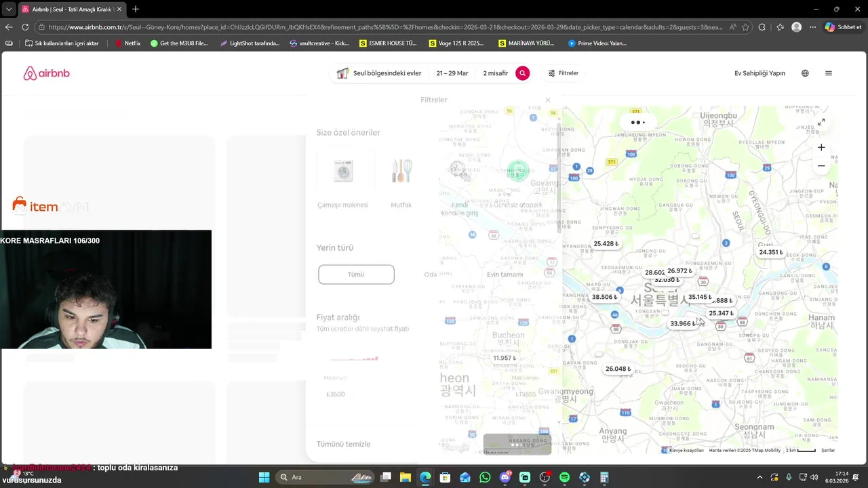The width and height of the screenshot is (868, 488).
Task: Select the 26.972 ₺ map price marker
Action: (x=679, y=271)
